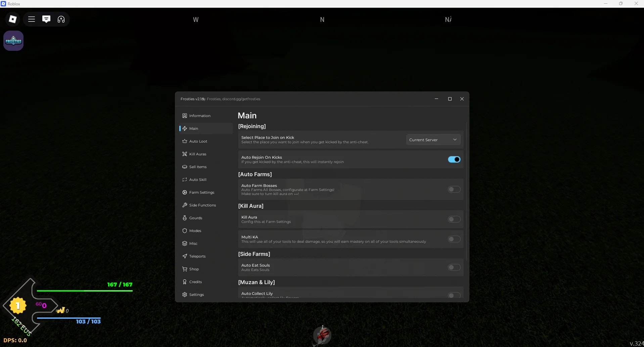Close the Frosties panel
The height and width of the screenshot is (347, 644).
tap(462, 99)
